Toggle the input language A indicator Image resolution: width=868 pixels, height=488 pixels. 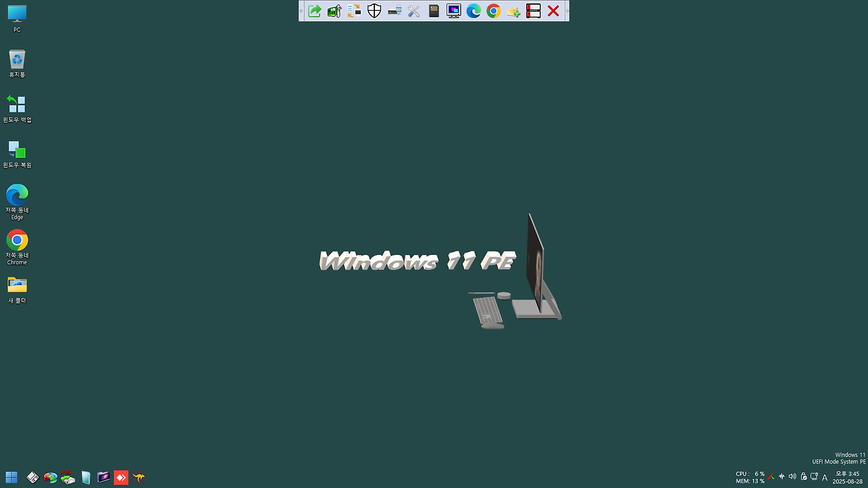click(825, 477)
